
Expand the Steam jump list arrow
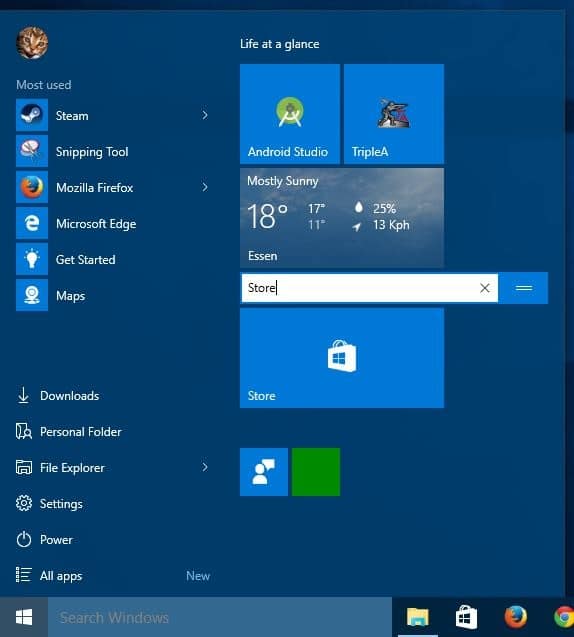[x=205, y=115]
